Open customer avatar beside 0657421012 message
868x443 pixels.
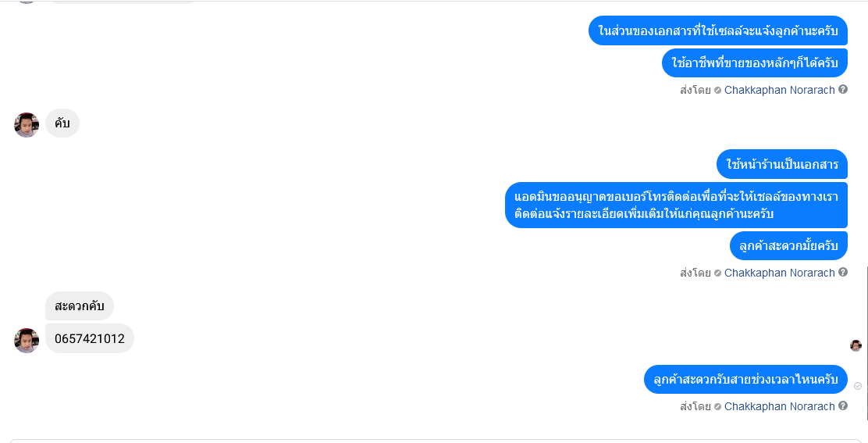[x=27, y=340]
